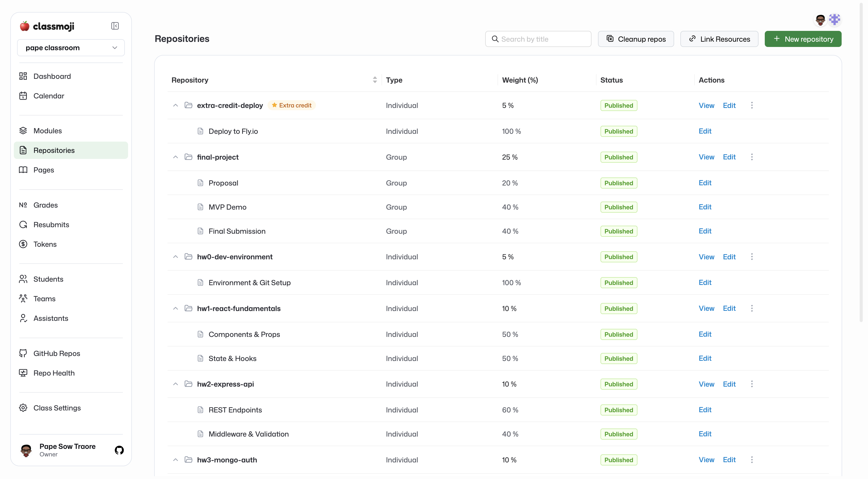This screenshot has width=868, height=479.
Task: Open more options for hw1-react-fundamentals
Action: point(752,308)
